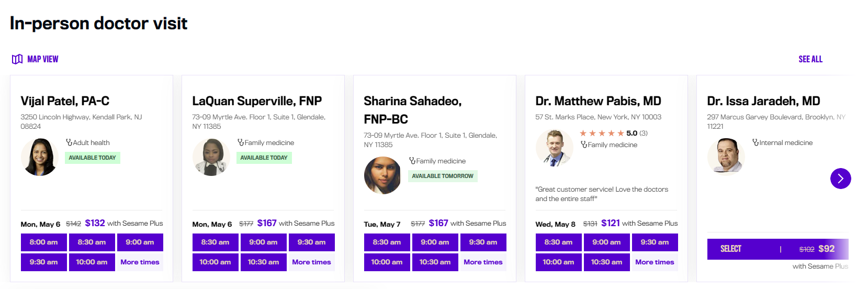Click the stethoscope icon on Dr. Matthew Pabis's card

[584, 144]
